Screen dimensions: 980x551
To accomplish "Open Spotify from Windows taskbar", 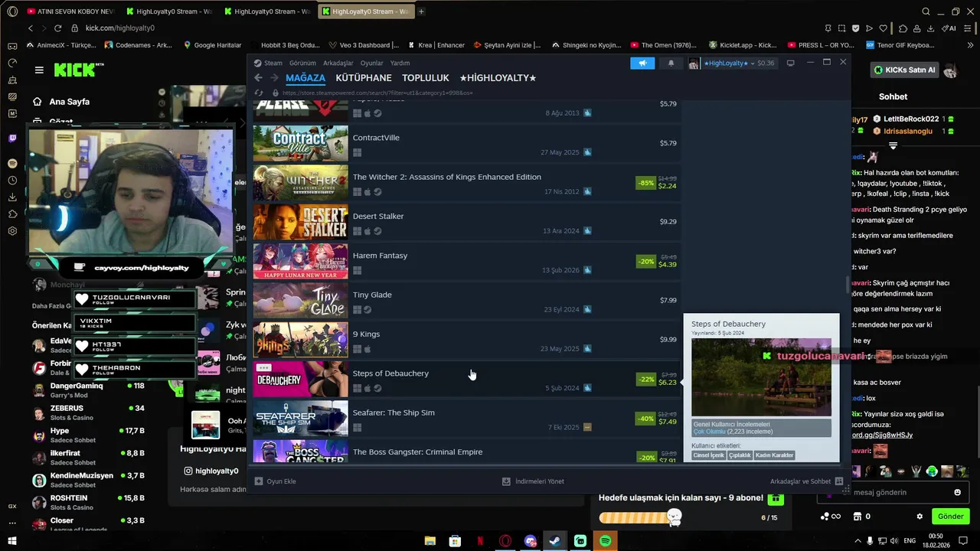I will 605,541.
